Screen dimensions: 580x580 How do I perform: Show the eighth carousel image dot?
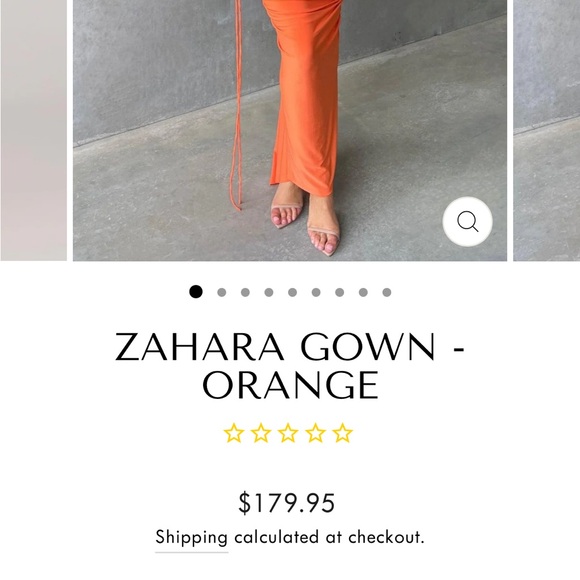363,293
